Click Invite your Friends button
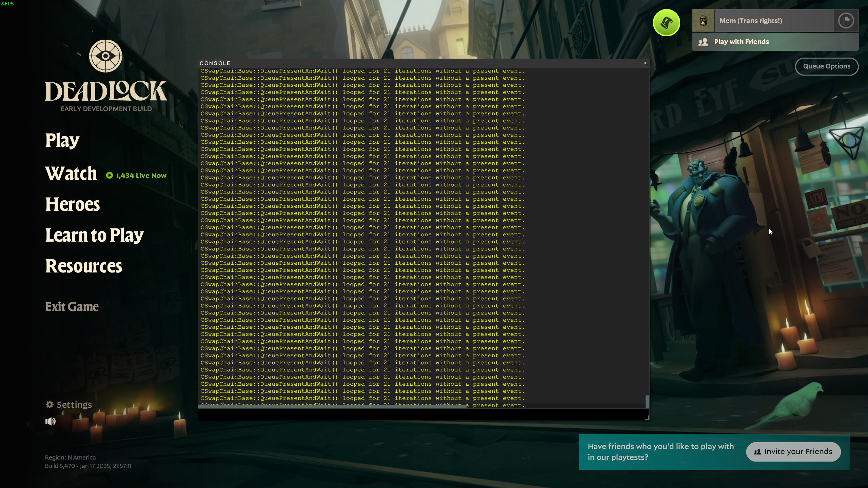Screen dimensions: 868x488 click(x=793, y=452)
